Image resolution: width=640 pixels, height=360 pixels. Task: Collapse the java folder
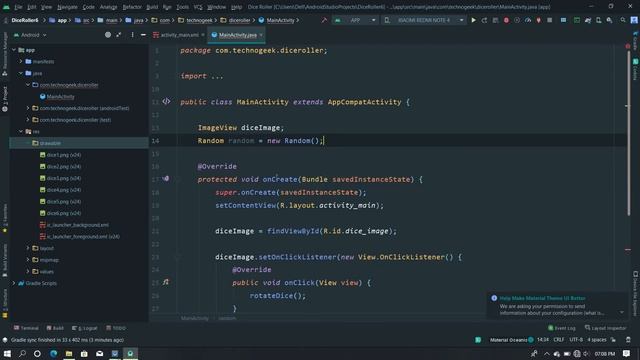(21, 73)
